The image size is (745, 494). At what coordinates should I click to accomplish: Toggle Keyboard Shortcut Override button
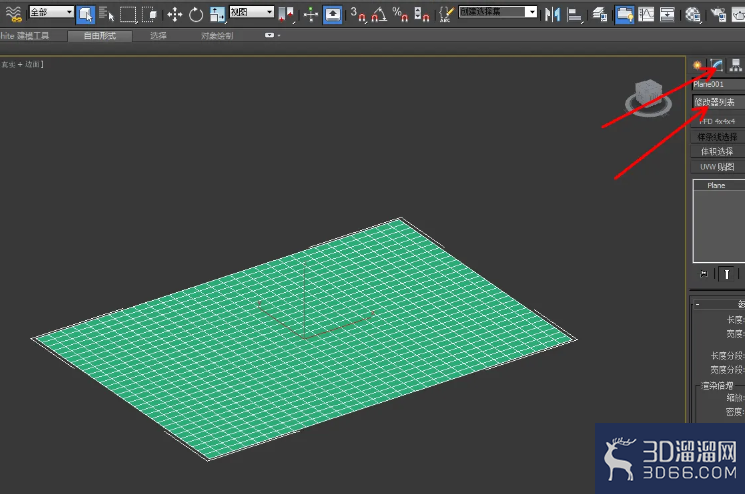pos(332,14)
